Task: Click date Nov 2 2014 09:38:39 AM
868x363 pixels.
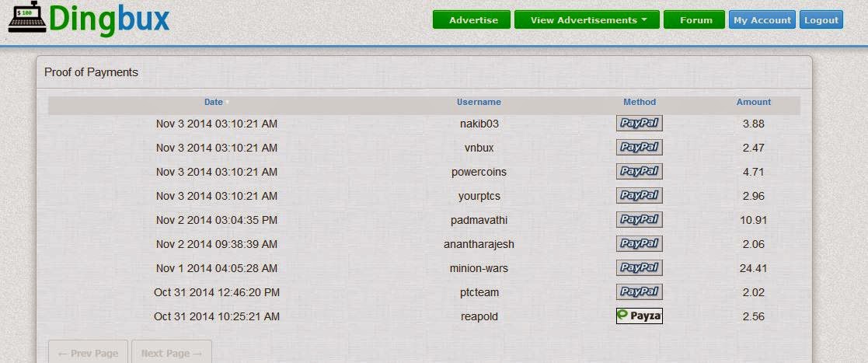Action: [217, 244]
